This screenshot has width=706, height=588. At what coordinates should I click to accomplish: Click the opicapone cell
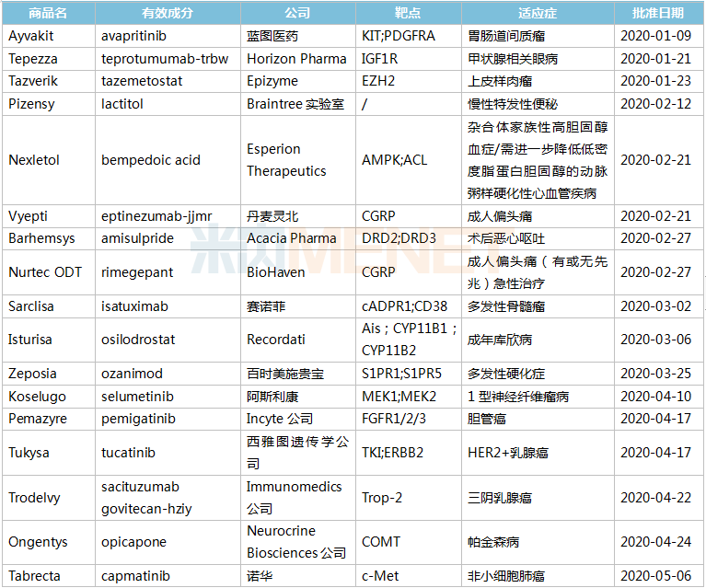[x=168, y=542]
